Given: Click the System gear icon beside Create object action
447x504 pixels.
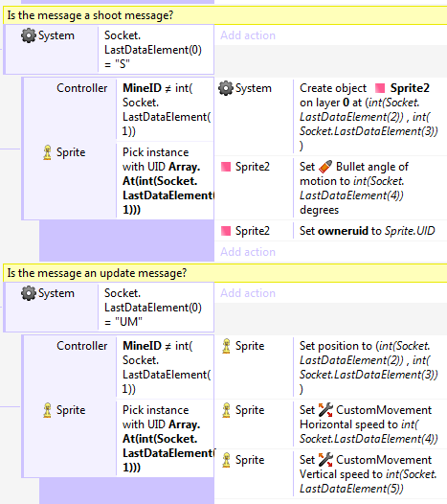Looking at the screenshot, I should [226, 88].
